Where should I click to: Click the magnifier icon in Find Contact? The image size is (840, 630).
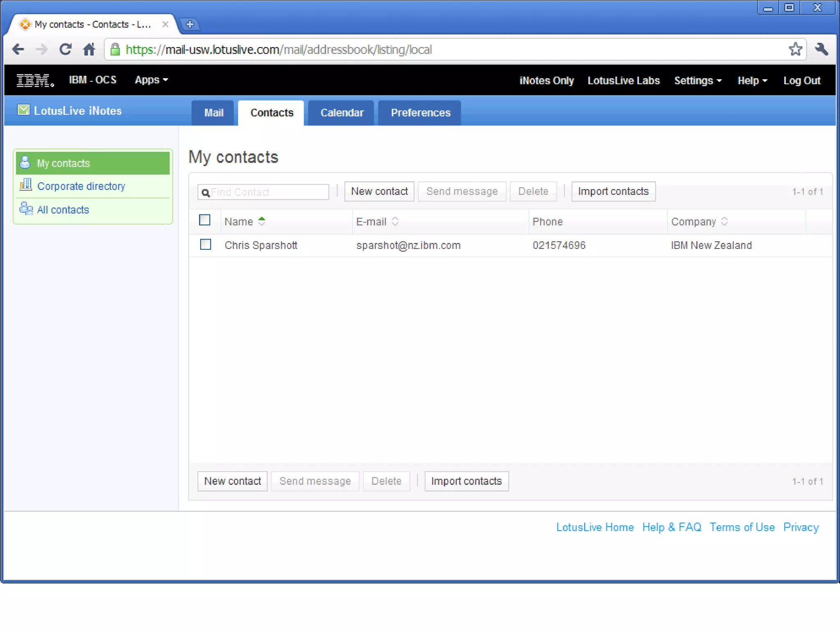point(205,192)
